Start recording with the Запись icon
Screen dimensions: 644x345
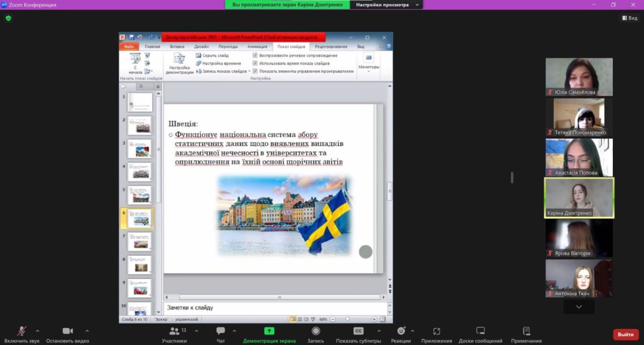coord(316,331)
